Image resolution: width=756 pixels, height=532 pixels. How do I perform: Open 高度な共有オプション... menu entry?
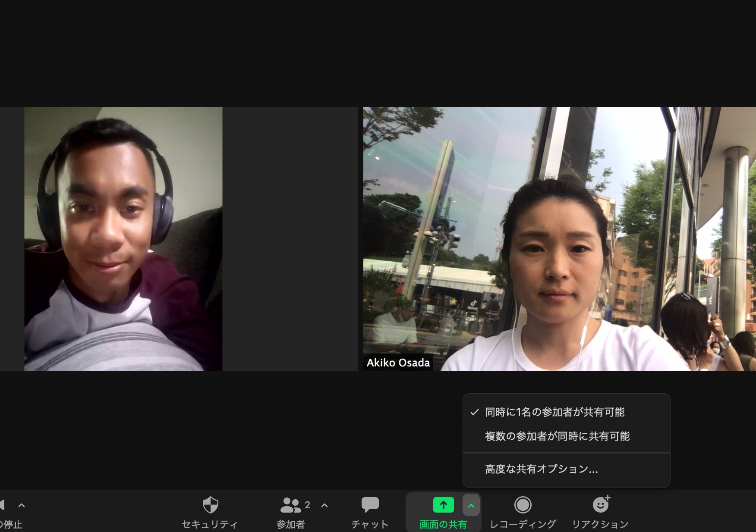[566, 469]
